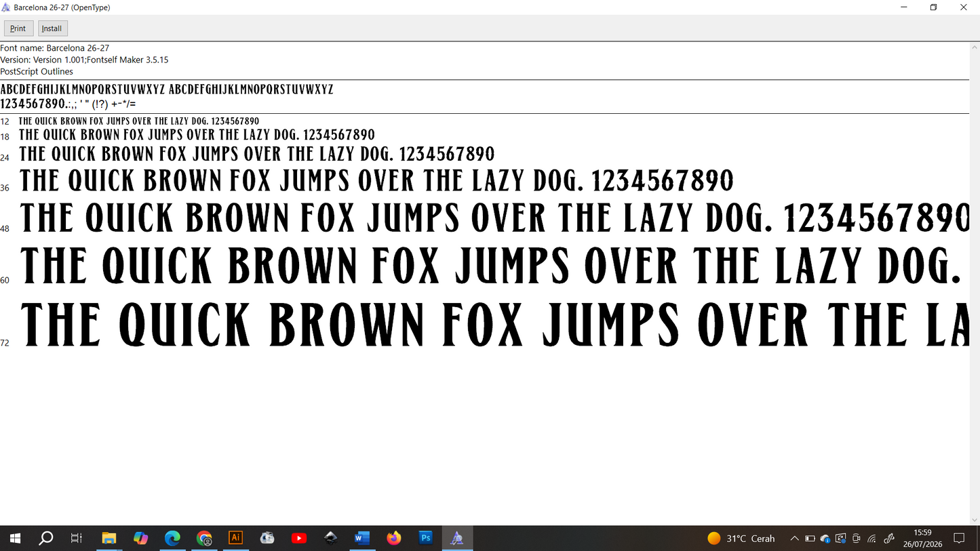Click the 18 point sample sentence
Viewport: 980px width, 551px height.
tap(197, 135)
